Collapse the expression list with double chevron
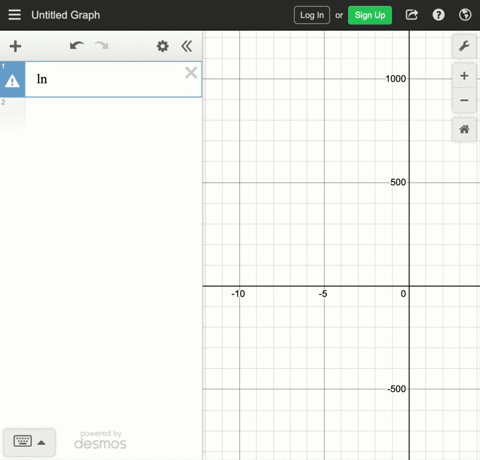Screen dimensions: 480x460 coord(187,46)
